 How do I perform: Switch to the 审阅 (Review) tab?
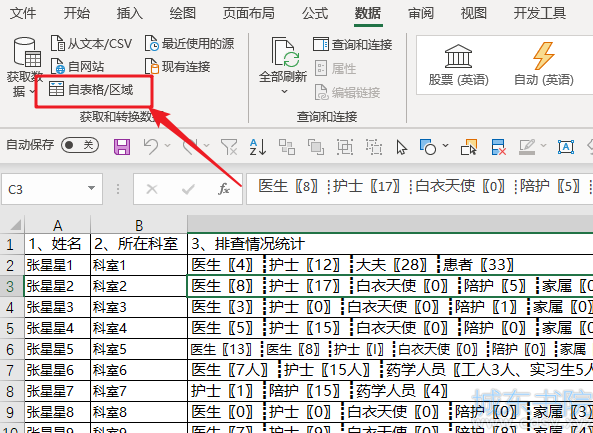(421, 14)
